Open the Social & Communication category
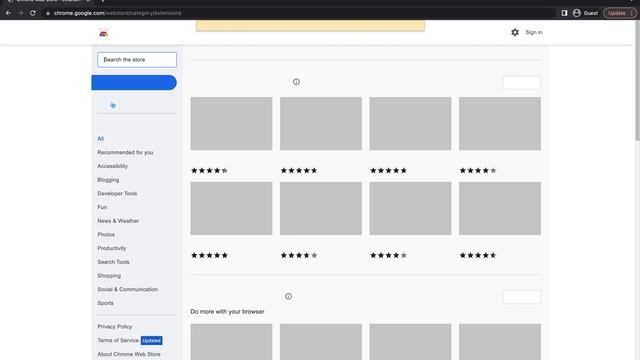The width and height of the screenshot is (640, 360). click(x=127, y=289)
